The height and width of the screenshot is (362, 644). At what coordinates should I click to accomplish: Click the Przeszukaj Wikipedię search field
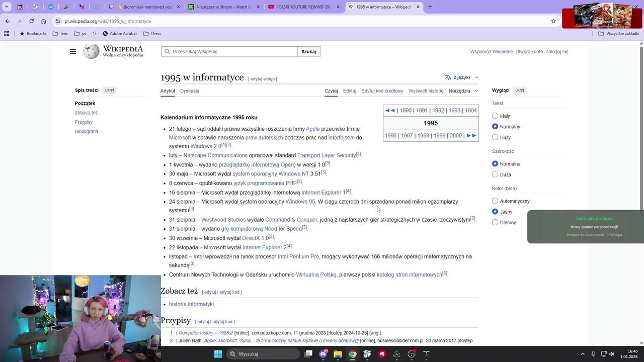point(229,52)
